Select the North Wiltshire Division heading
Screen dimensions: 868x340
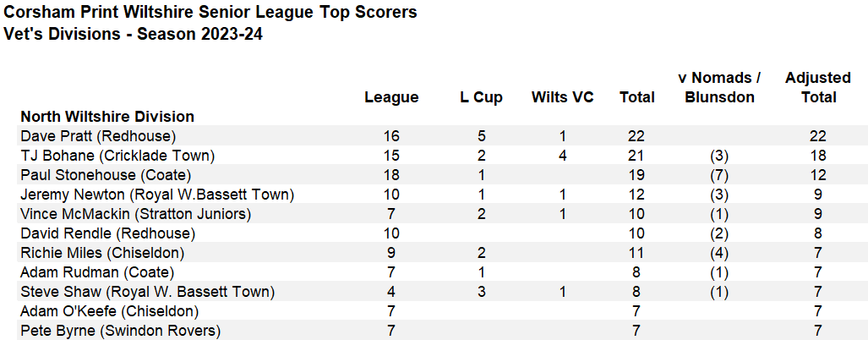click(x=107, y=117)
